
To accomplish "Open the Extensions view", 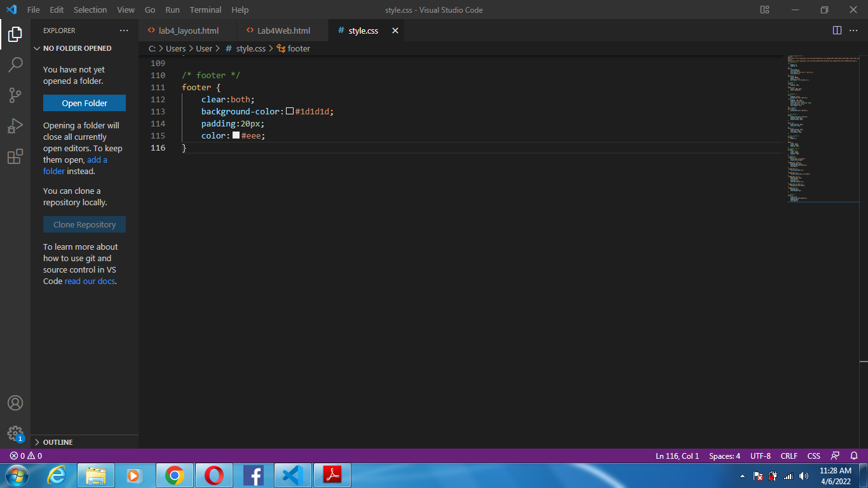I will pyautogui.click(x=15, y=156).
